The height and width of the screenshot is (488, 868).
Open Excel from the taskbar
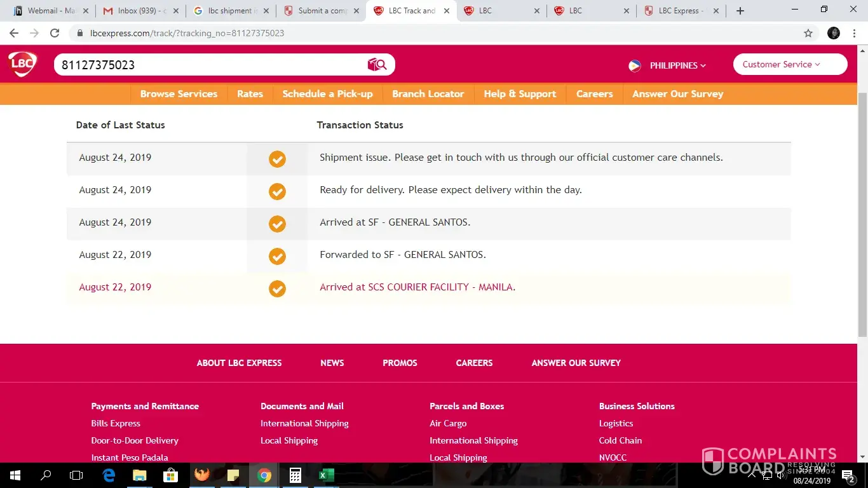click(x=327, y=475)
